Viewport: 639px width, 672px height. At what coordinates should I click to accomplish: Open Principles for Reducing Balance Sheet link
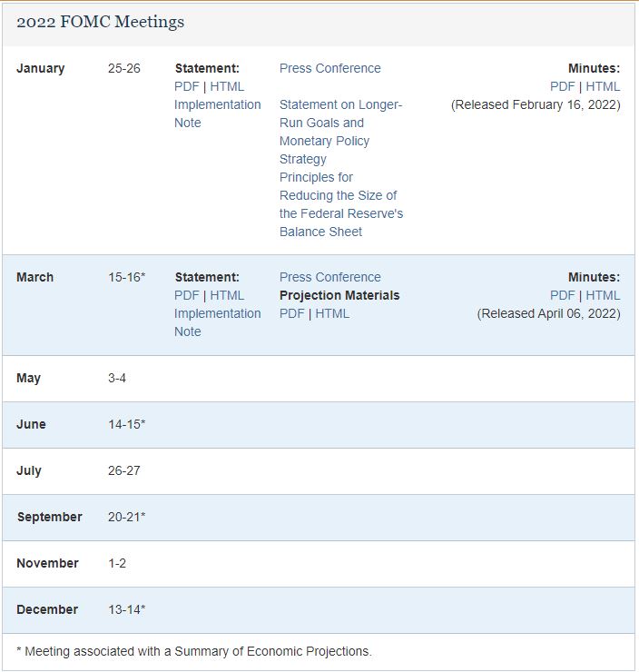(341, 204)
